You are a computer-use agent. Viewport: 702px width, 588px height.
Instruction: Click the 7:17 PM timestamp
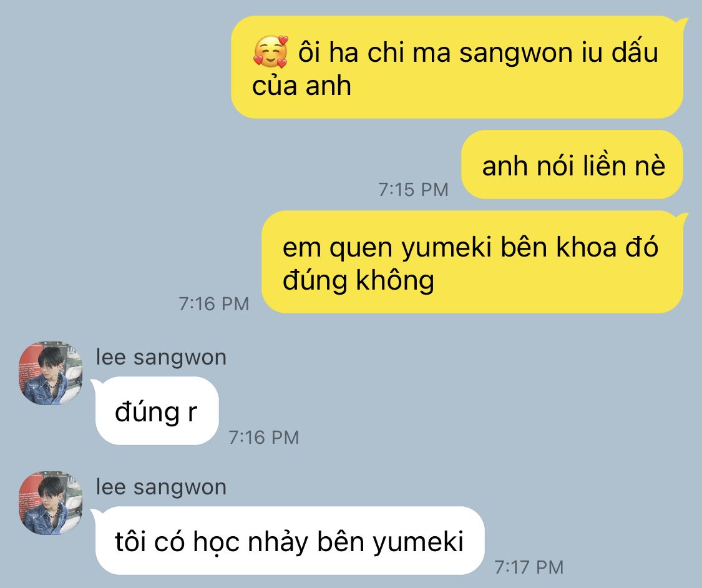click(529, 567)
